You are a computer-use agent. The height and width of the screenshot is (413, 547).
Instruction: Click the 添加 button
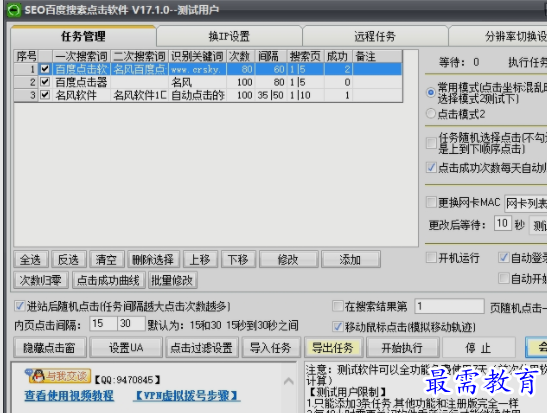[x=351, y=260]
